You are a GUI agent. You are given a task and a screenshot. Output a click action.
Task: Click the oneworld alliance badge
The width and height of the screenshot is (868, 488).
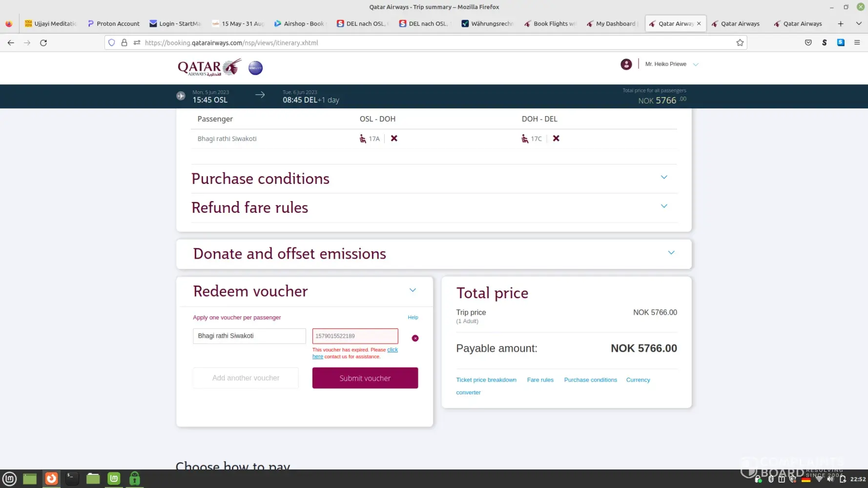[x=255, y=68]
